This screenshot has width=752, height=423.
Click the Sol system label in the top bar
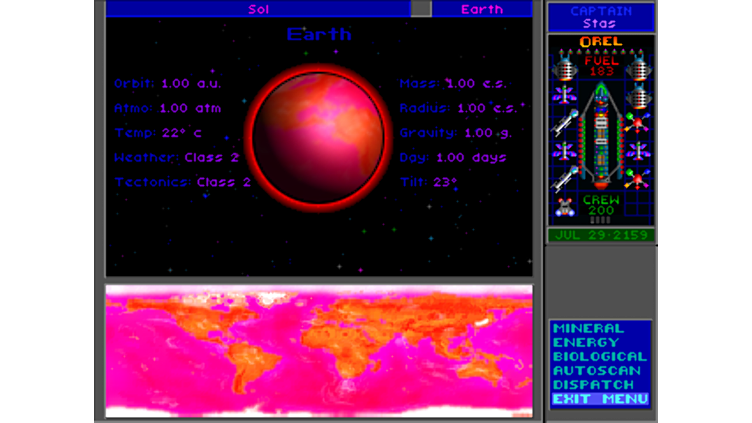pyautogui.click(x=258, y=9)
